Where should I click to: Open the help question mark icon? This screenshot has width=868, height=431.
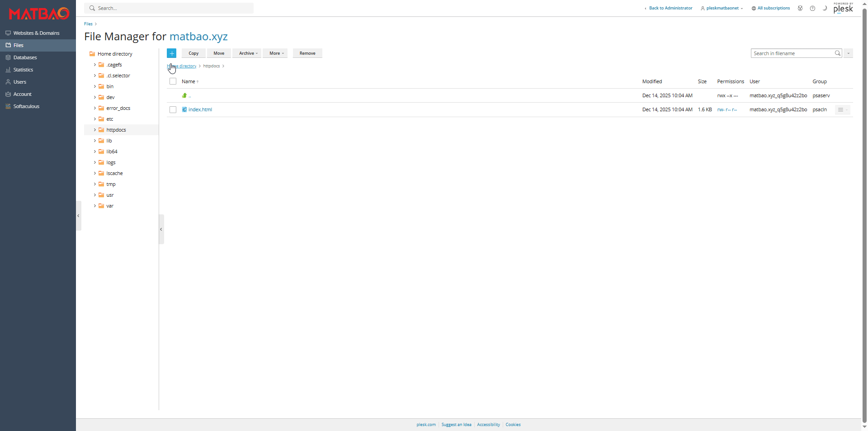click(812, 8)
